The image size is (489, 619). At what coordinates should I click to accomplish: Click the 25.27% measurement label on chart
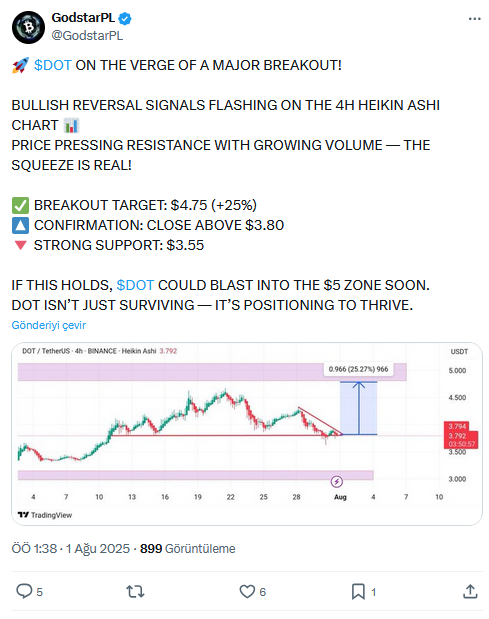[358, 369]
